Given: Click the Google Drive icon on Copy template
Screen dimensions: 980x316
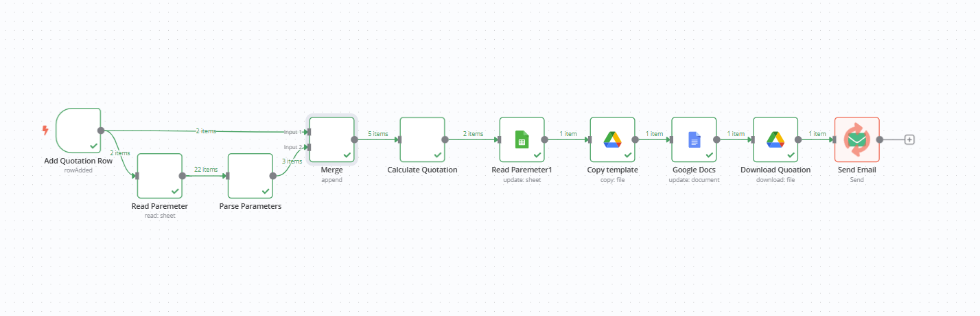Looking at the screenshot, I should point(613,139).
